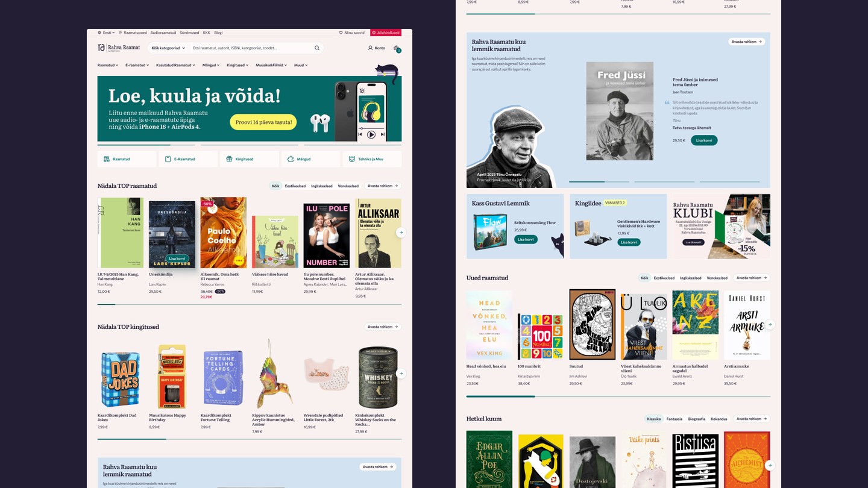
Task: Expand the E-raamatud menu
Action: click(x=137, y=65)
